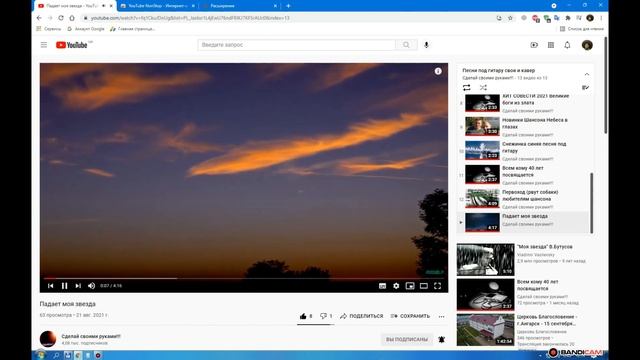
Task: Collapse the playlist panel chevron
Action: tap(587, 74)
